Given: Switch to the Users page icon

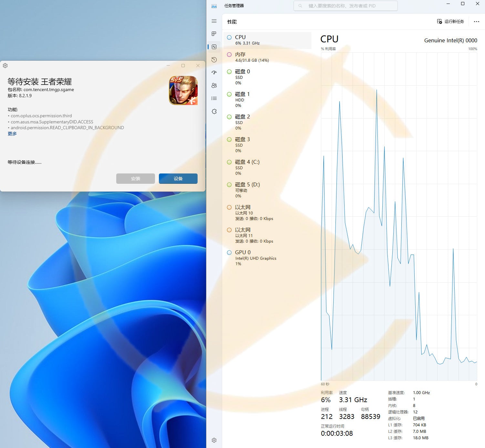Looking at the screenshot, I should pos(214,86).
